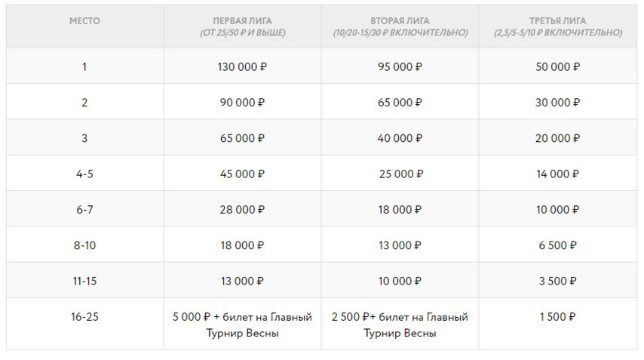The width and height of the screenshot is (644, 360).
Task: Click the ВТОРАЯ ЛИГА column header
Action: (x=400, y=27)
